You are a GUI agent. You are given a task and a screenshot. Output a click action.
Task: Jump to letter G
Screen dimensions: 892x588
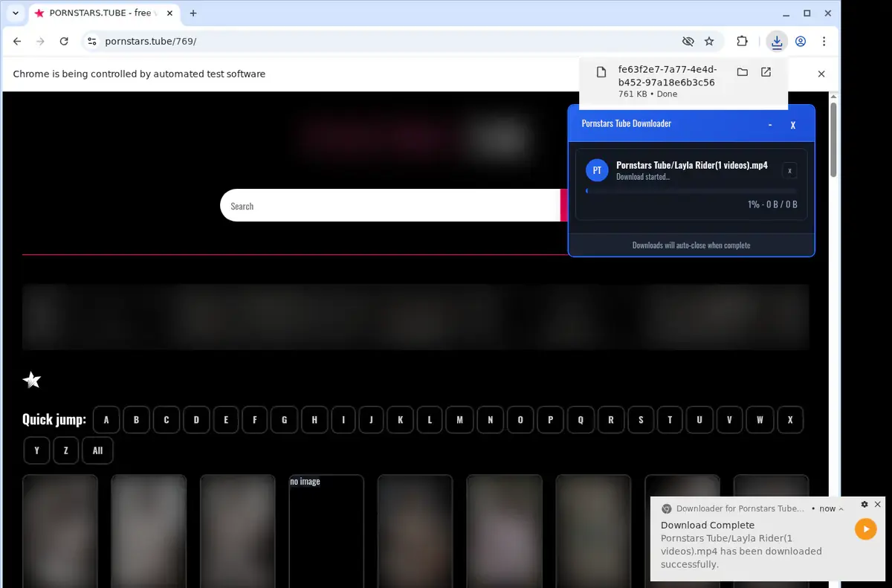pyautogui.click(x=284, y=419)
